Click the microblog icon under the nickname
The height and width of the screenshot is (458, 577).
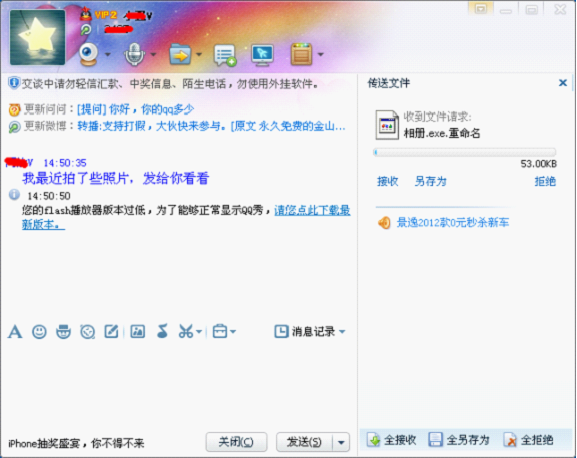[x=86, y=29]
